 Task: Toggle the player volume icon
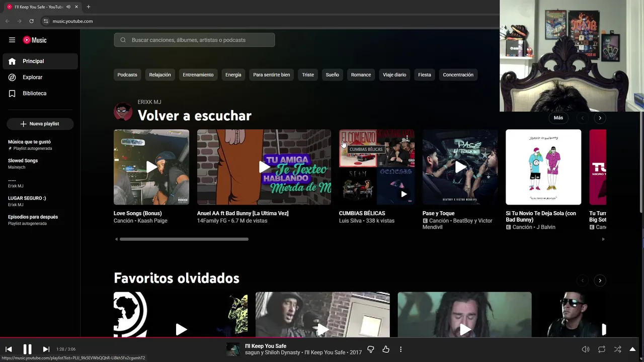pos(586,349)
